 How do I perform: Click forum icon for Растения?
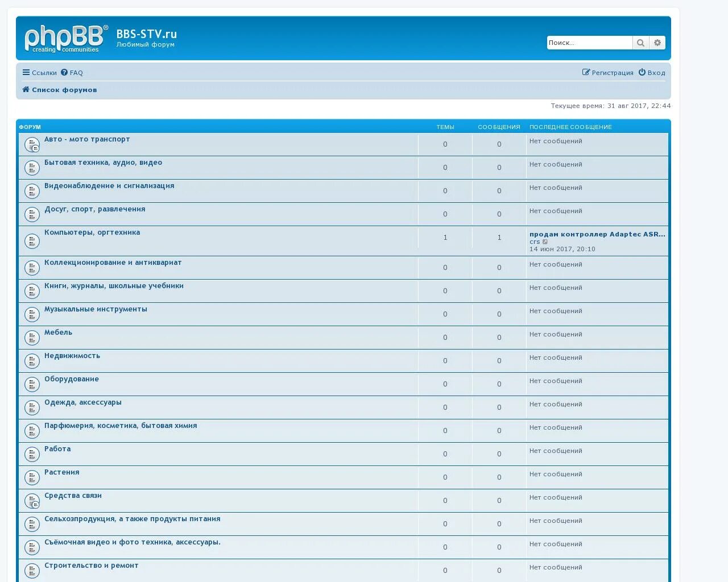[x=32, y=477]
